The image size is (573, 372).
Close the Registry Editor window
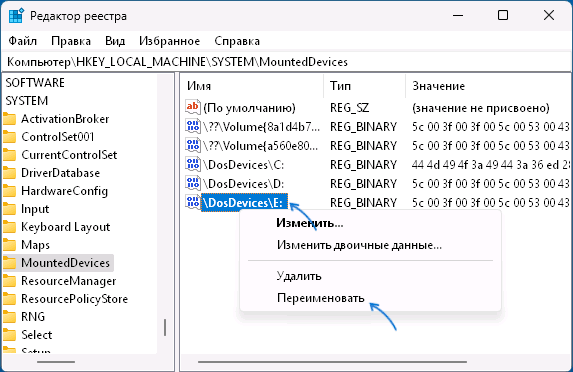[x=549, y=16]
